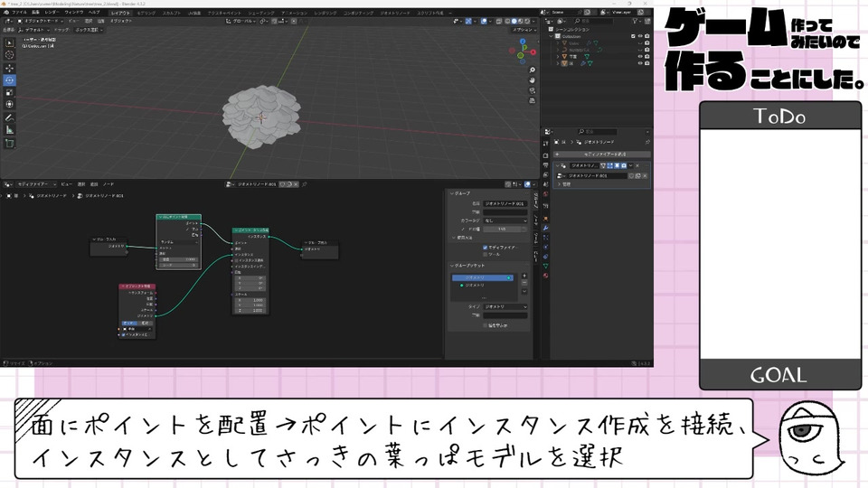Select Relative button on Object Info node

tap(145, 324)
